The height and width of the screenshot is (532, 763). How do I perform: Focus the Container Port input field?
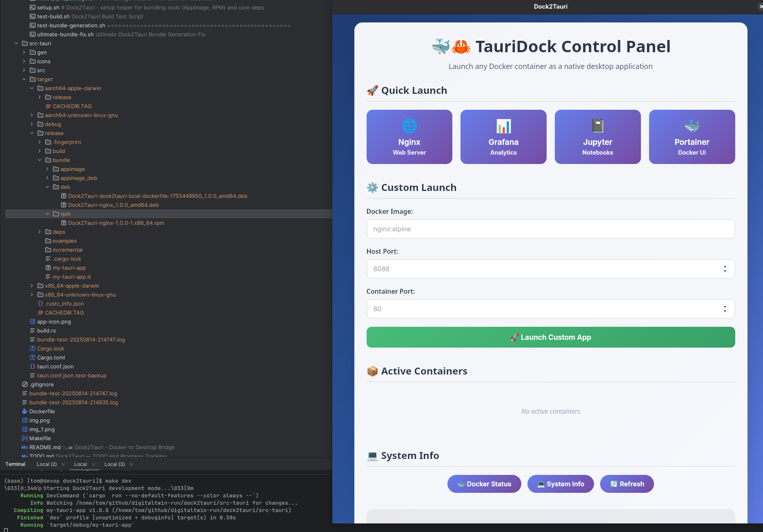(551, 309)
